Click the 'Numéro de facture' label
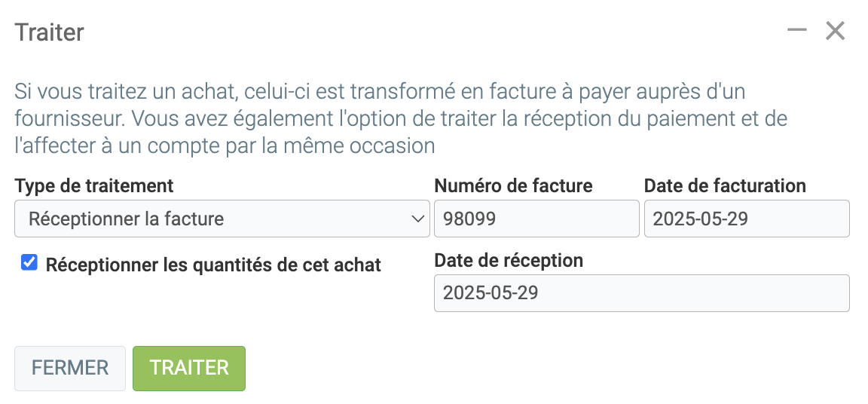Screen dimensions: 868x404 point(513,185)
